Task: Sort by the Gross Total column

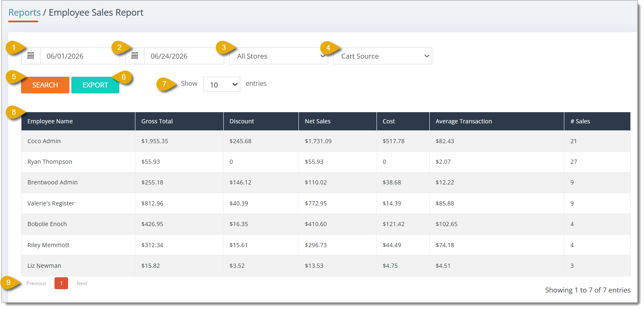Action: pyautogui.click(x=179, y=121)
